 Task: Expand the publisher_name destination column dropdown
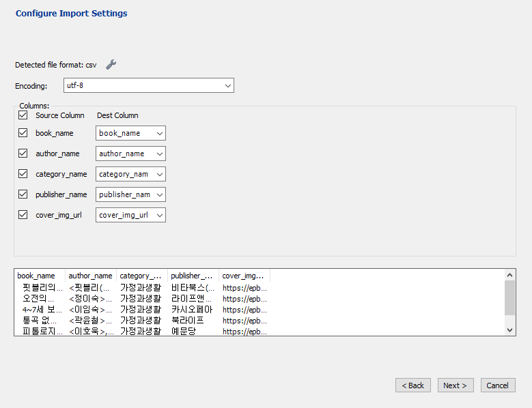[131, 194]
